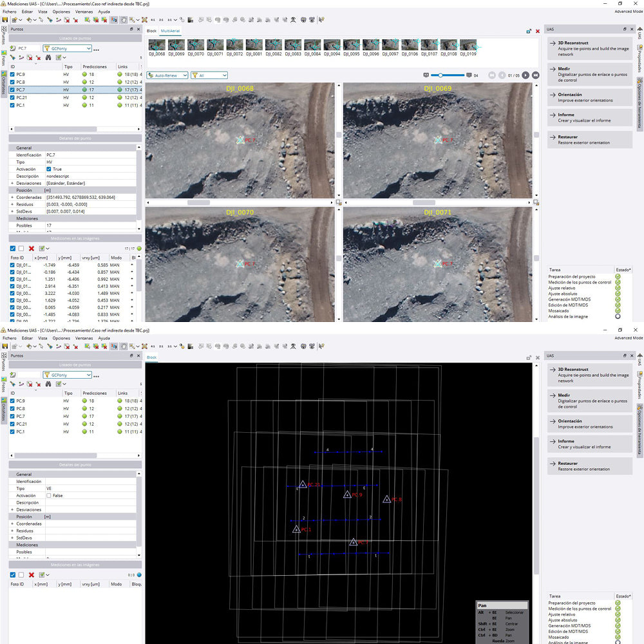Uncheck the PC.8 checkbox in the top window point list
The width and height of the screenshot is (644, 644).
pos(12,82)
